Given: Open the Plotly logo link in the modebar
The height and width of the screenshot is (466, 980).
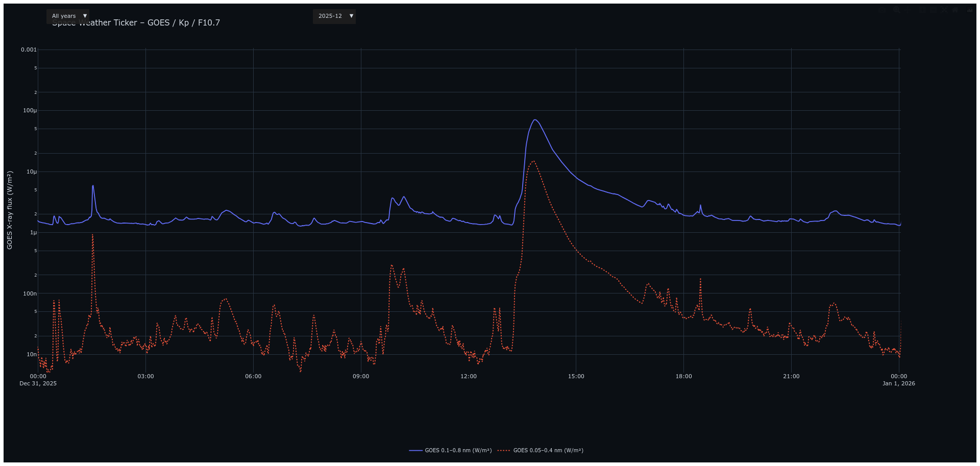Looking at the screenshot, I should pyautogui.click(x=970, y=10).
